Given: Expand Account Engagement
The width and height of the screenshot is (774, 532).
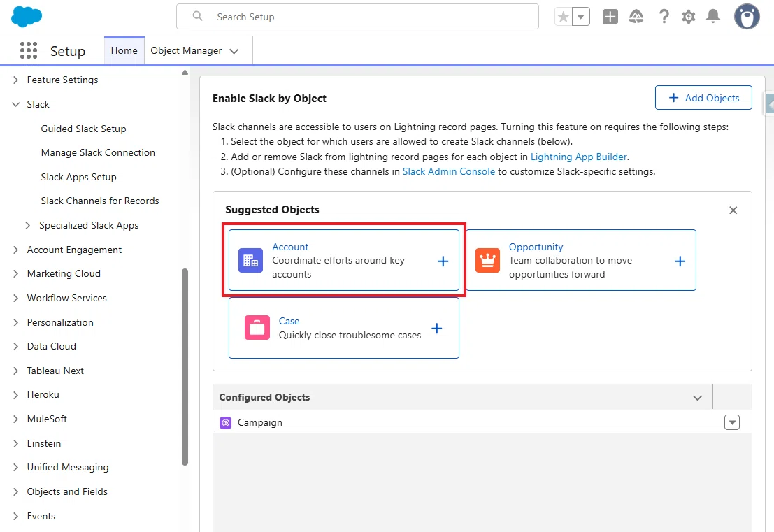Looking at the screenshot, I should pyautogui.click(x=16, y=250).
